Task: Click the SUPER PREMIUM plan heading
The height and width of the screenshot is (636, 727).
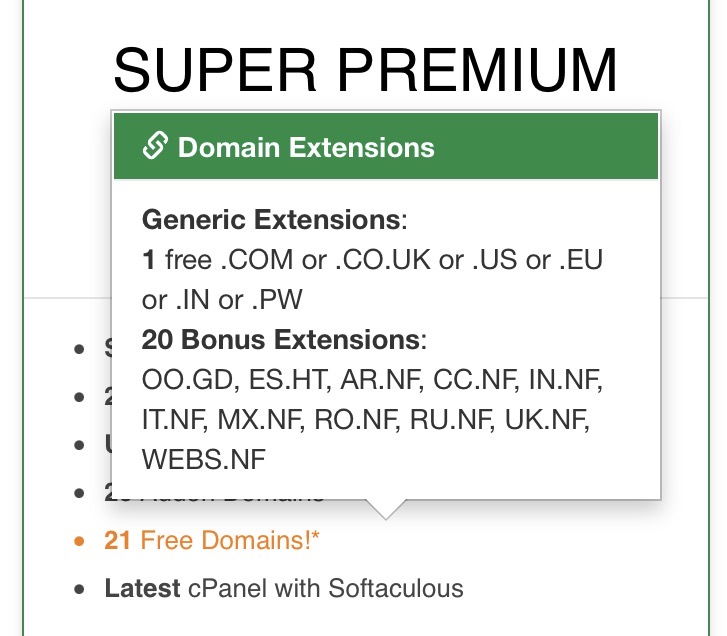Action: point(365,72)
